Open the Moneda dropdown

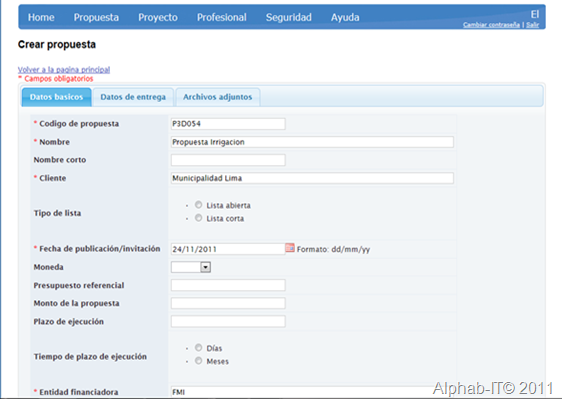(x=191, y=267)
